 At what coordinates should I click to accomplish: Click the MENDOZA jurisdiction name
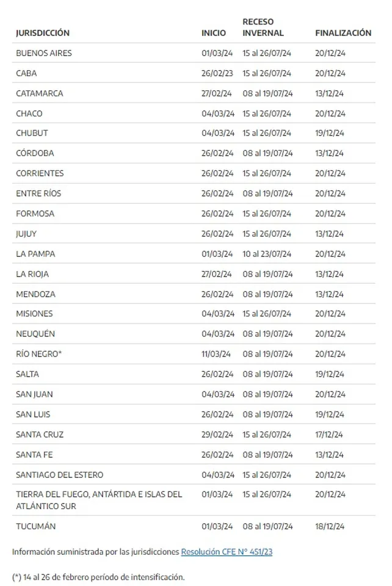coord(35,294)
